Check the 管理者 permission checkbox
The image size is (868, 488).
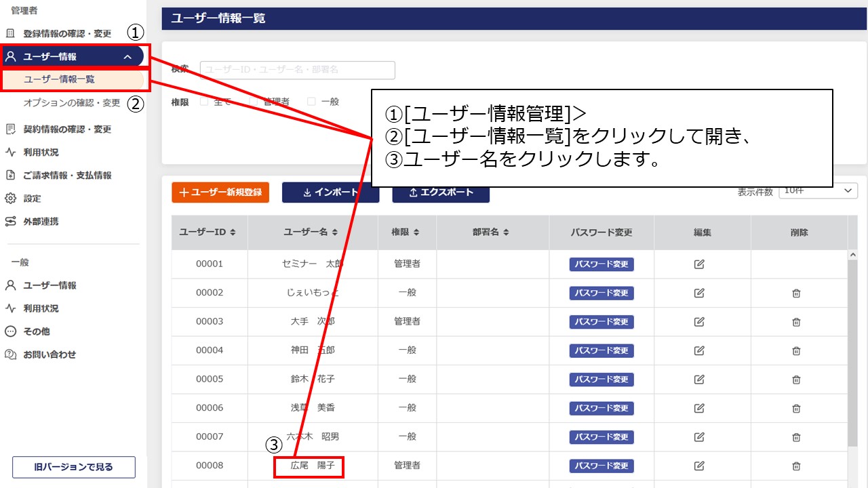click(x=254, y=102)
